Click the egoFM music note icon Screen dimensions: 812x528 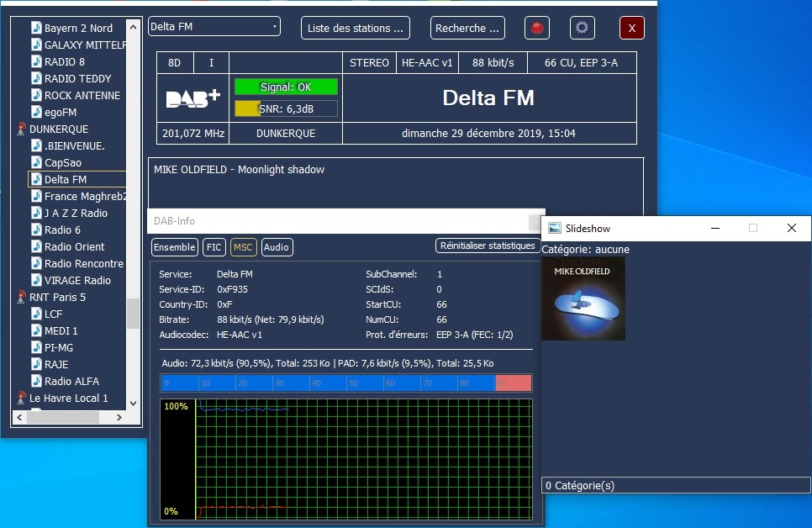click(x=36, y=112)
